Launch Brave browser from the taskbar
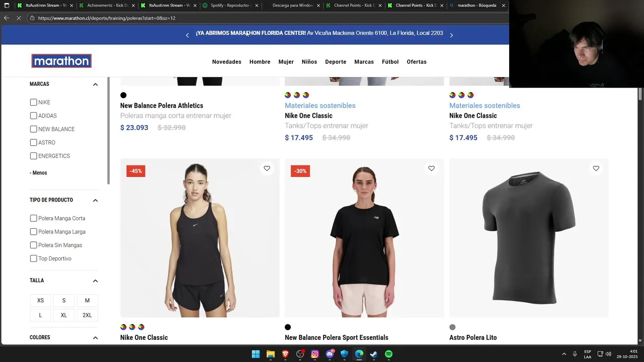Screen dimensions: 644x362 [x=285, y=354]
